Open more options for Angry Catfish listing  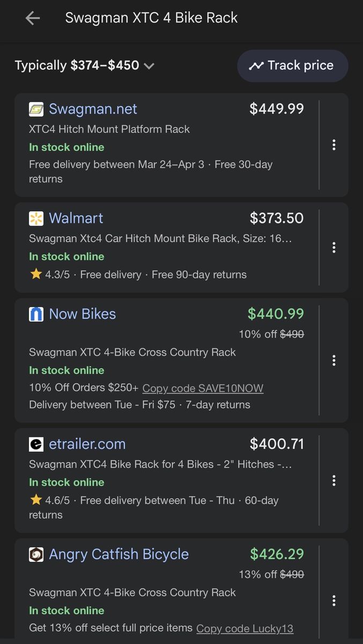tap(334, 600)
